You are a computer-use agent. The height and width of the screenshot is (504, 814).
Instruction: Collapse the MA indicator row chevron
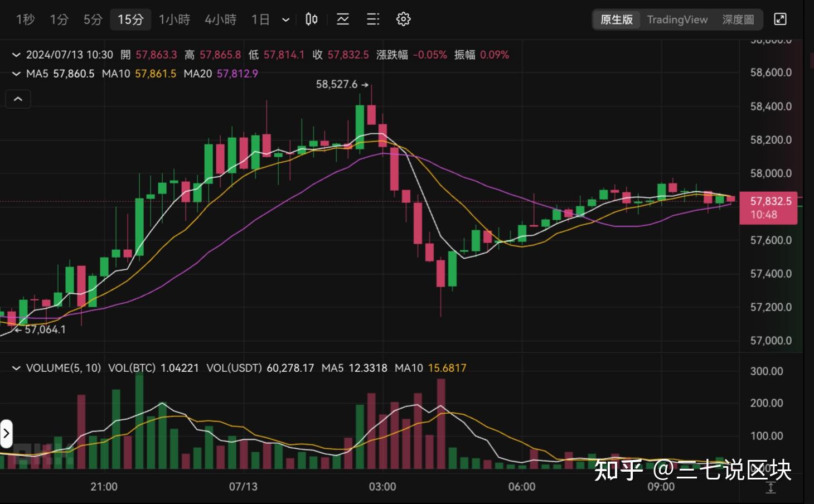(16, 74)
